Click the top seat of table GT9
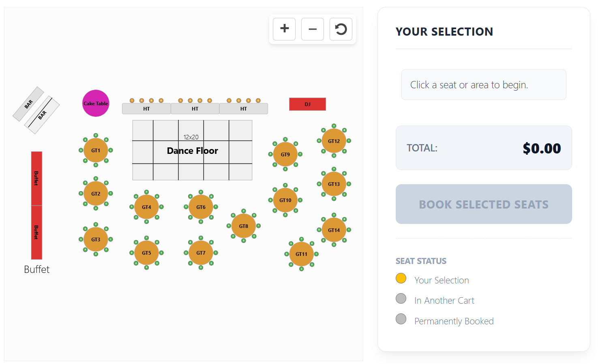Image resolution: width=598 pixels, height=364 pixels. (x=285, y=139)
